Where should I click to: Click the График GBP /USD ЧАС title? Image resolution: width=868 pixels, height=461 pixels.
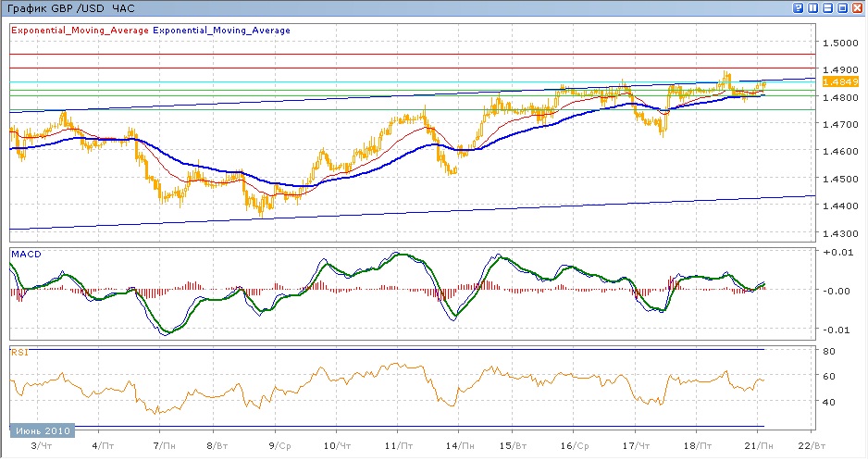point(70,8)
